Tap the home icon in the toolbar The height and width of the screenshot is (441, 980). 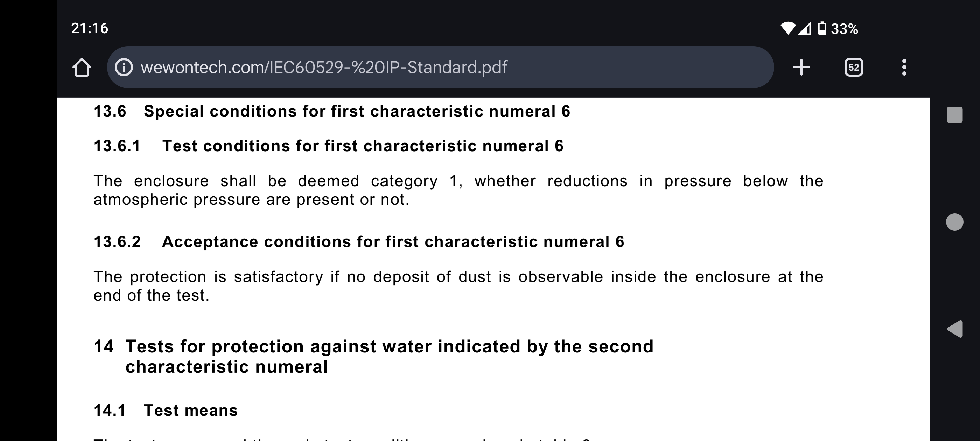click(83, 67)
